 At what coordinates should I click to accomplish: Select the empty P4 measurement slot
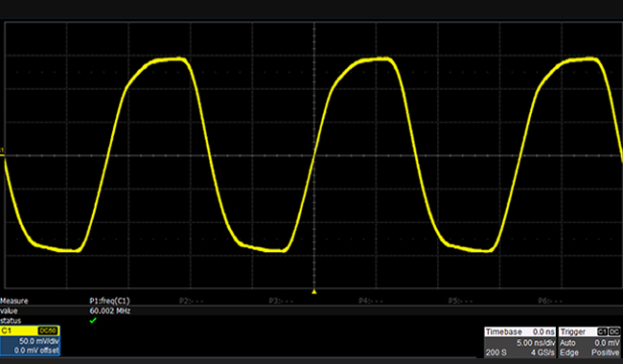click(x=371, y=301)
